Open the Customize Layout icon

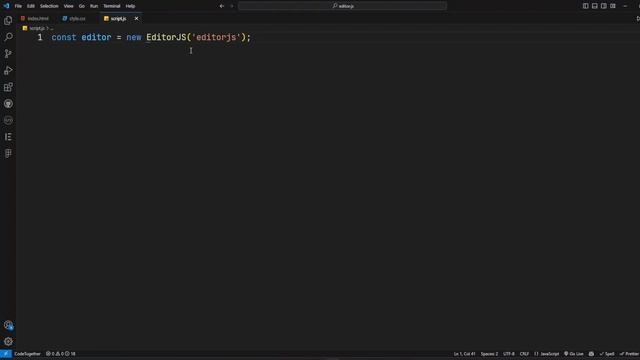[613, 6]
